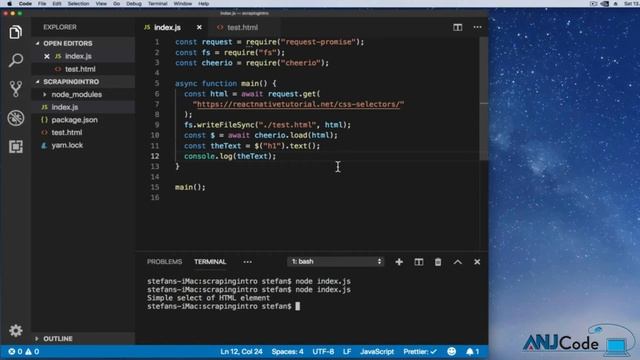Open notifications bell in status bar
640x360 pixels.
click(x=472, y=351)
